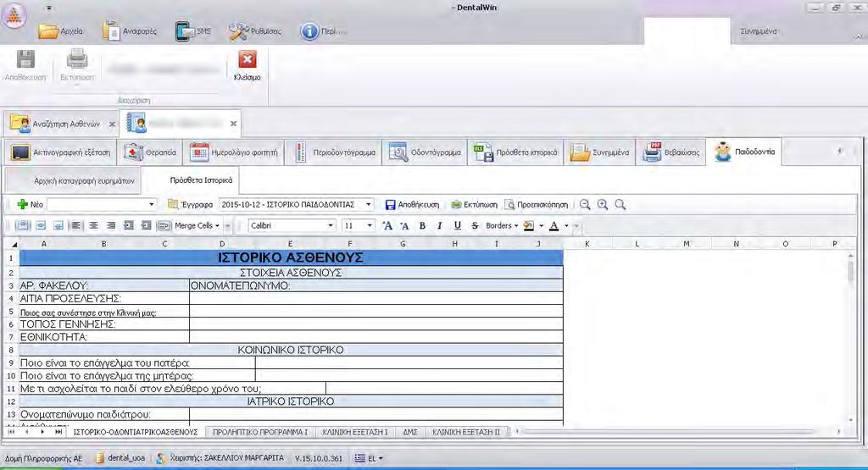The height and width of the screenshot is (470, 868).
Task: Click the Προεπισκόπηση preview button
Action: 537,205
